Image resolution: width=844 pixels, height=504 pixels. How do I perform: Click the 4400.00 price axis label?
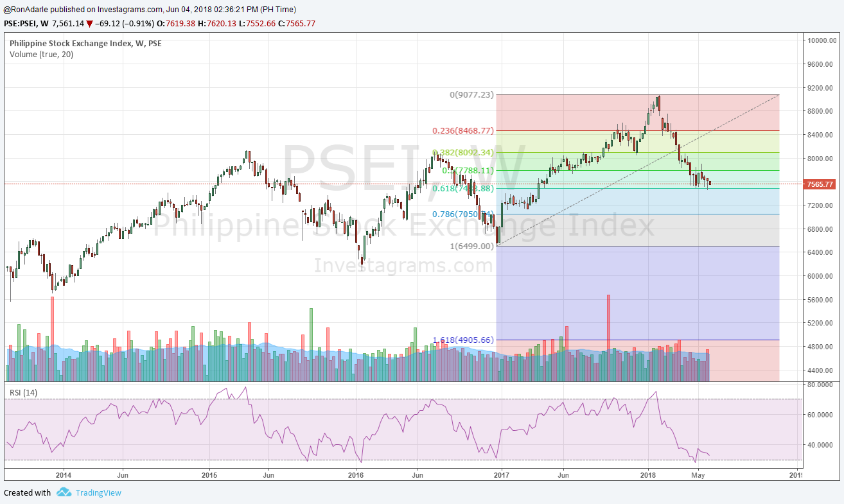coord(820,370)
